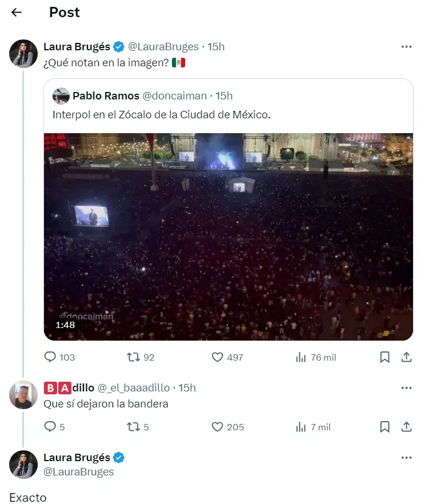Bookmark BAdillo's reply
This screenshot has width=421, height=504.
pyautogui.click(x=385, y=427)
